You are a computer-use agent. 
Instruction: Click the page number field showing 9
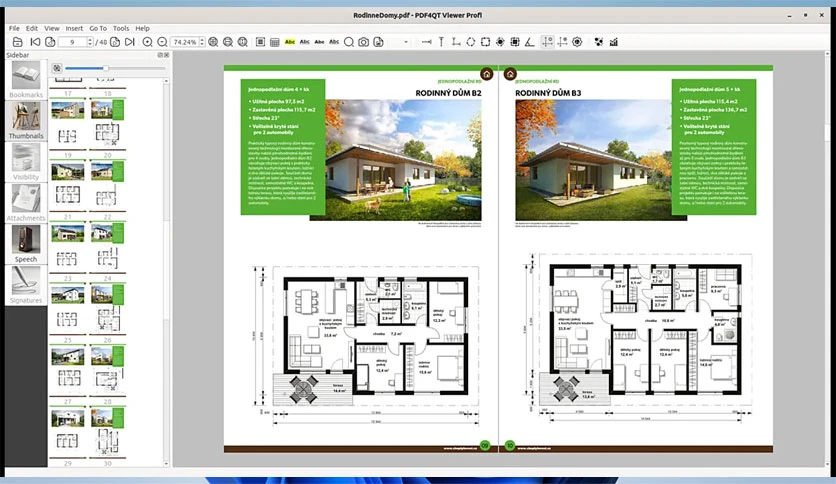[x=72, y=42]
